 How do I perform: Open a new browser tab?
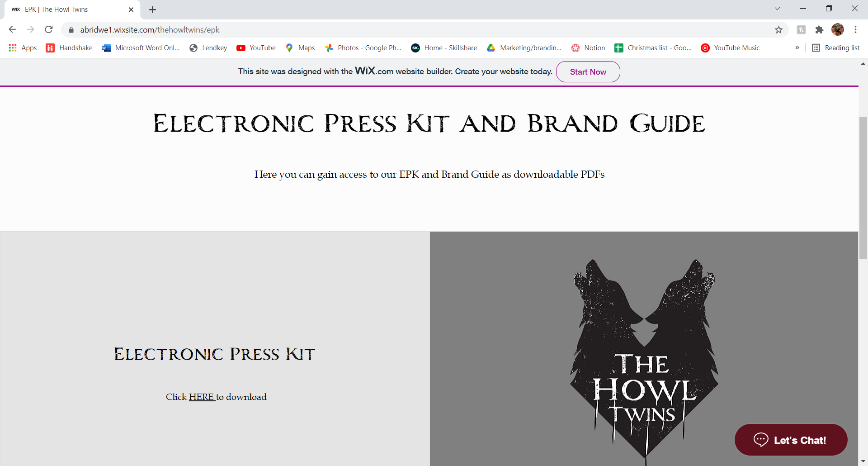(x=152, y=10)
